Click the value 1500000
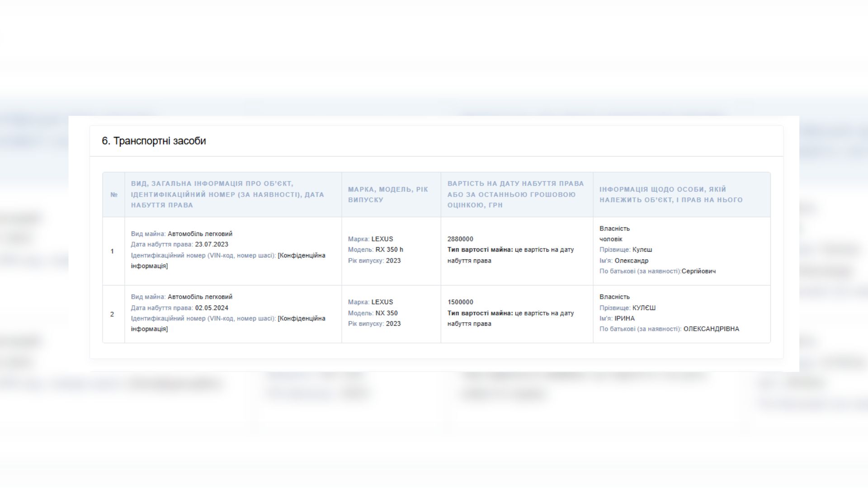Screen dimensions: 868x488 click(460, 302)
